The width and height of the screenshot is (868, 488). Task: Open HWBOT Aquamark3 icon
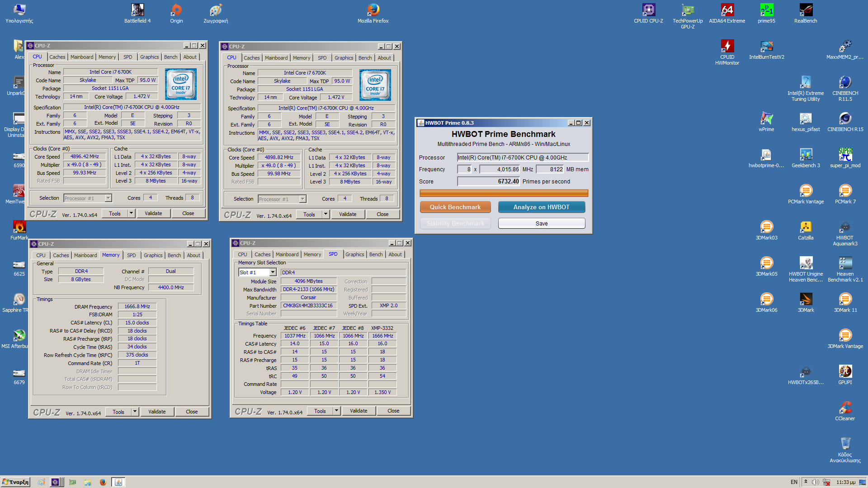(845, 233)
